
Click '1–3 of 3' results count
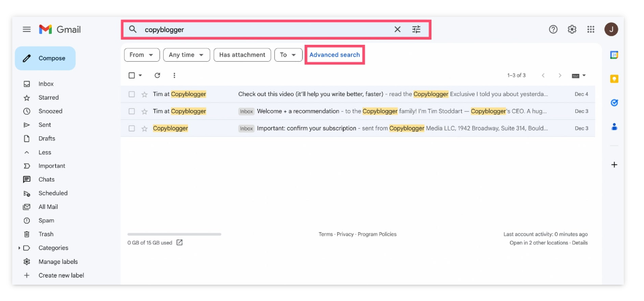click(516, 76)
